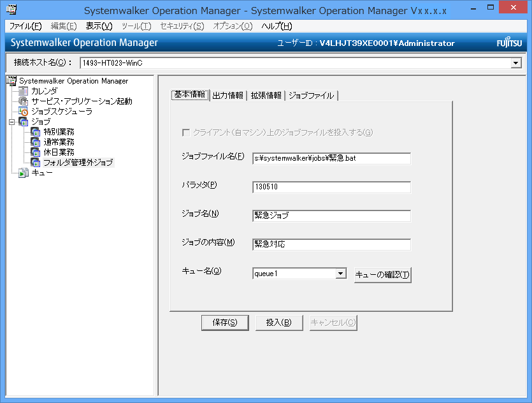Open the ツール(T) menu

click(136, 26)
